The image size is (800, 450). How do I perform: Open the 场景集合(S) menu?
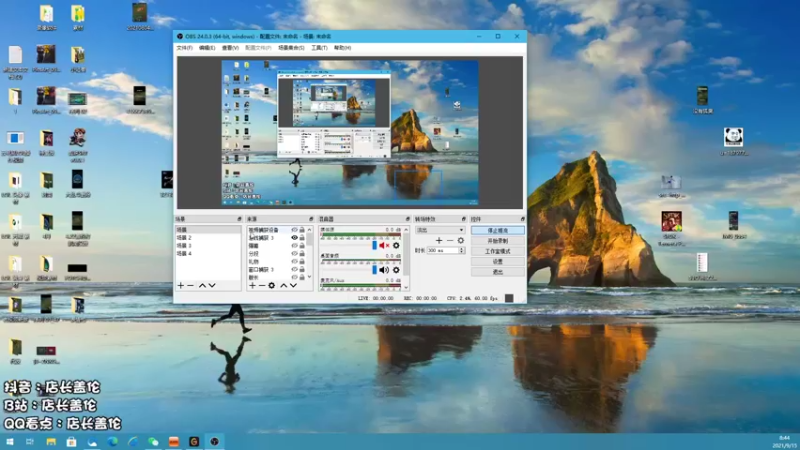click(291, 48)
